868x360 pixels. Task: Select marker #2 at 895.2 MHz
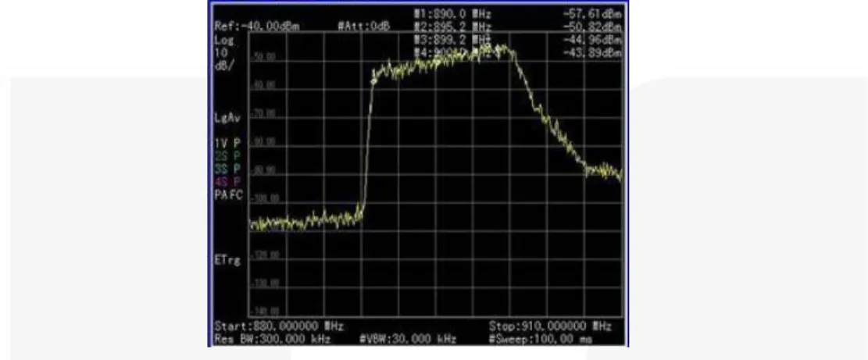click(x=452, y=27)
